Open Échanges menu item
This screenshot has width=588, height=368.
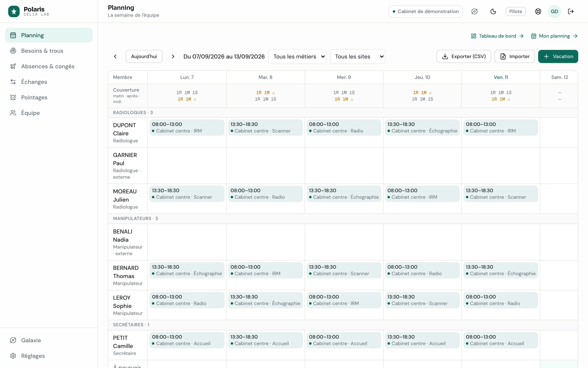[49, 82]
